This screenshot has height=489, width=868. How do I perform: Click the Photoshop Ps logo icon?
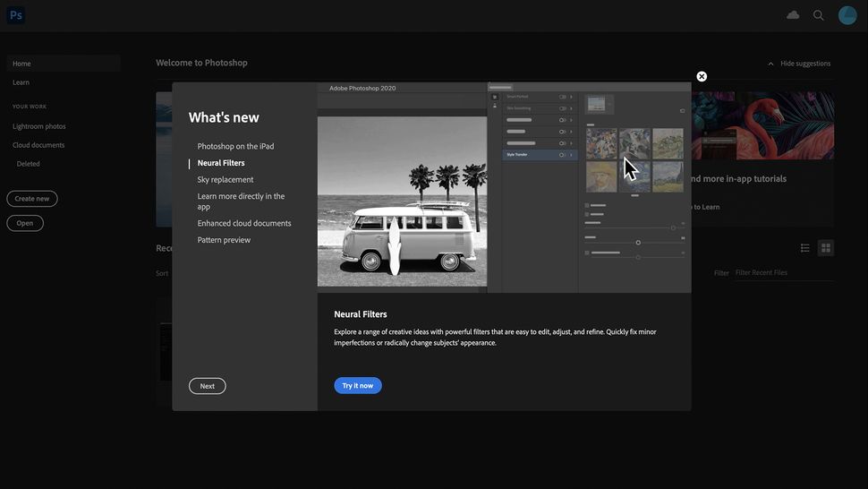[x=15, y=15]
